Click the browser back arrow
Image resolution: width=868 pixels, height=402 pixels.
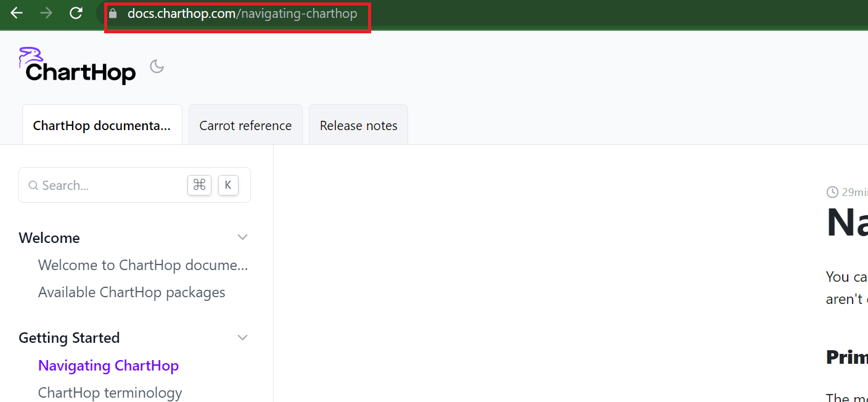(x=17, y=13)
